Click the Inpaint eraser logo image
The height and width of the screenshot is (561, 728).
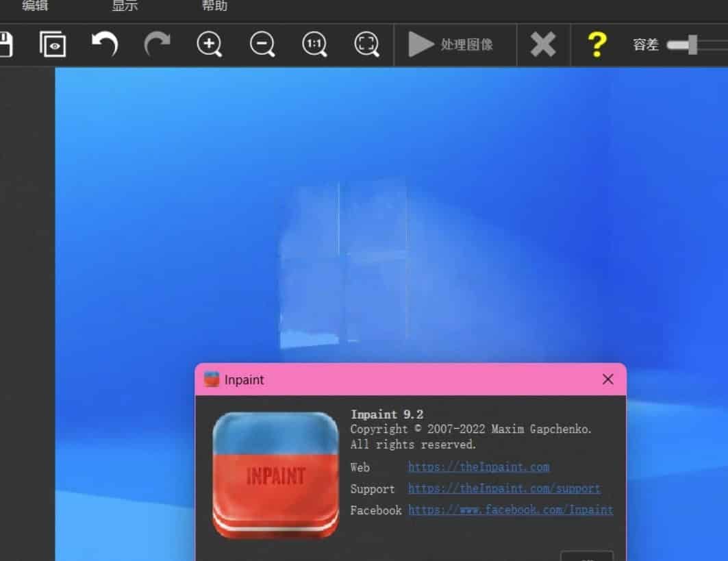click(276, 475)
